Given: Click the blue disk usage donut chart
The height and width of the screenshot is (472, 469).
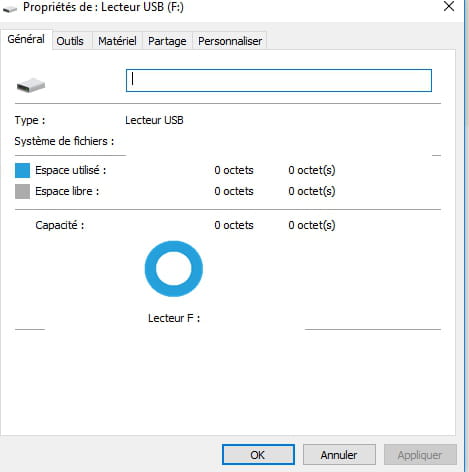Looking at the screenshot, I should pos(174,269).
